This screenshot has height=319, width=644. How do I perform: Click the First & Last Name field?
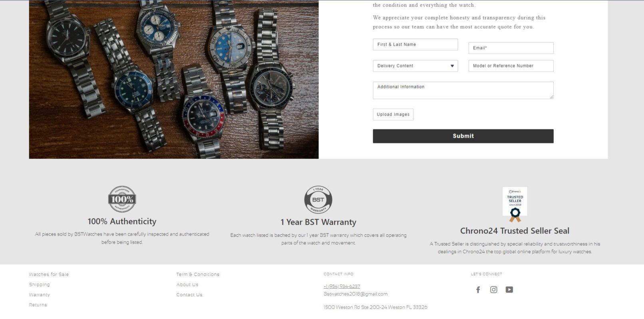point(415,44)
